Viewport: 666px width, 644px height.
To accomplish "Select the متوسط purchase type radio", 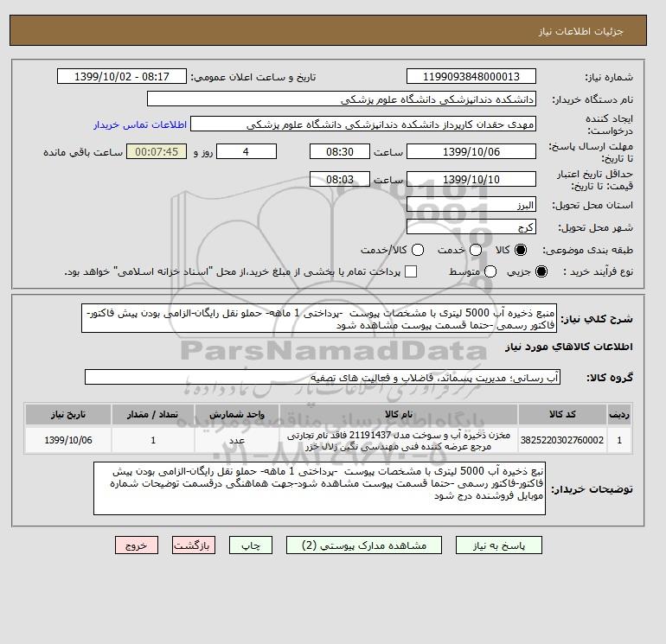I will (x=490, y=271).
